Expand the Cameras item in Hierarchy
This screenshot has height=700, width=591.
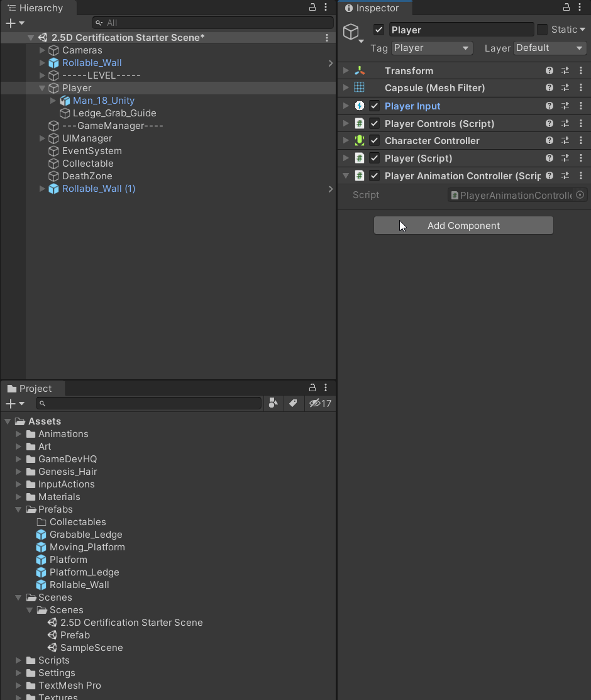click(41, 50)
